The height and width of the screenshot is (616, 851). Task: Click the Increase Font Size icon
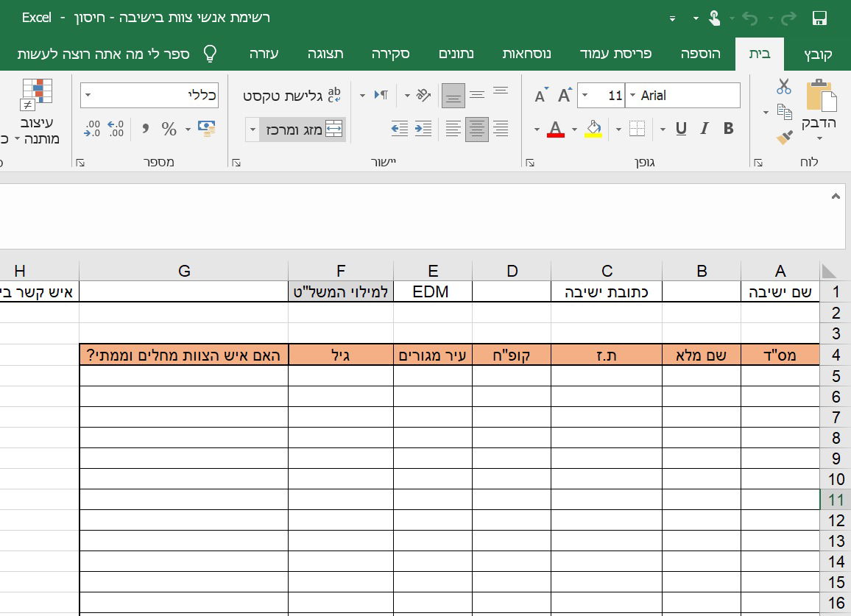coord(565,96)
